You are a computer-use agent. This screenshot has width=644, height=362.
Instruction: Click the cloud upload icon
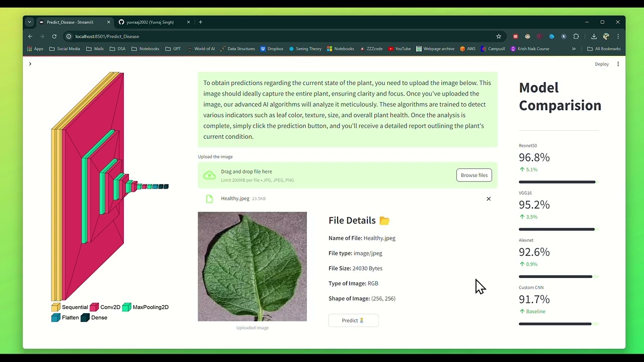pyautogui.click(x=209, y=175)
